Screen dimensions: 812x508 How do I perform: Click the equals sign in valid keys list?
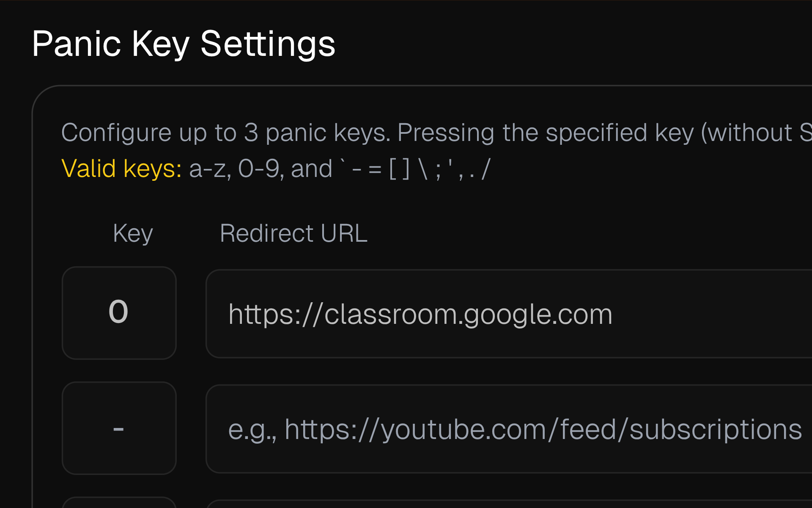click(375, 169)
